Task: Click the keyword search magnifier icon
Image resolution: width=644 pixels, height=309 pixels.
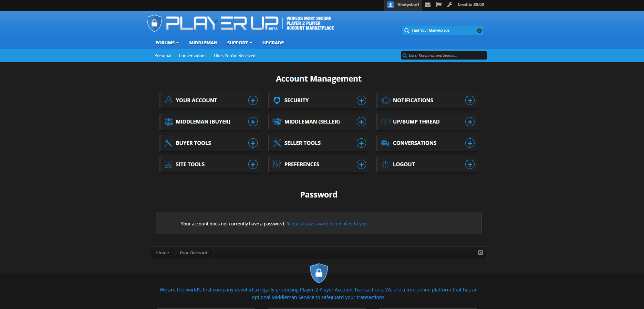Action: click(x=405, y=55)
